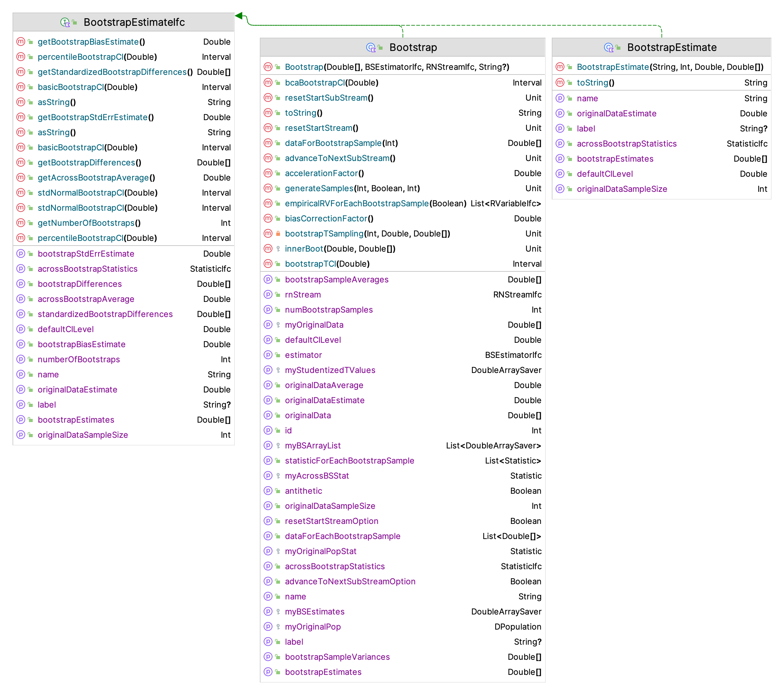
Task: Select getBootstrapDifferences() in BootstrapEstimateIfc
Action: 89,163
